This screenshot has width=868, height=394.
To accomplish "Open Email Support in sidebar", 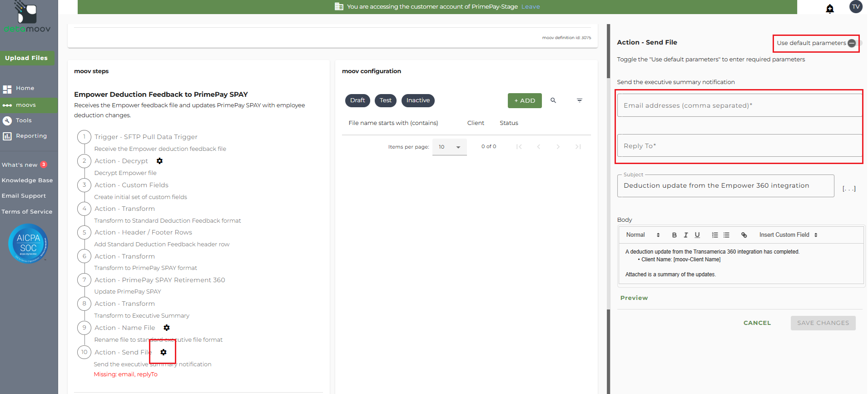I will pyautogui.click(x=24, y=196).
